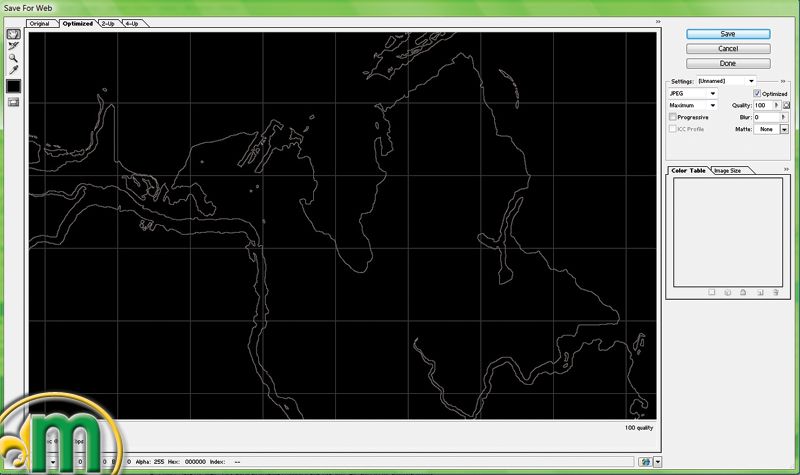
Task: Open the JPEG file format dropdown
Action: click(693, 93)
